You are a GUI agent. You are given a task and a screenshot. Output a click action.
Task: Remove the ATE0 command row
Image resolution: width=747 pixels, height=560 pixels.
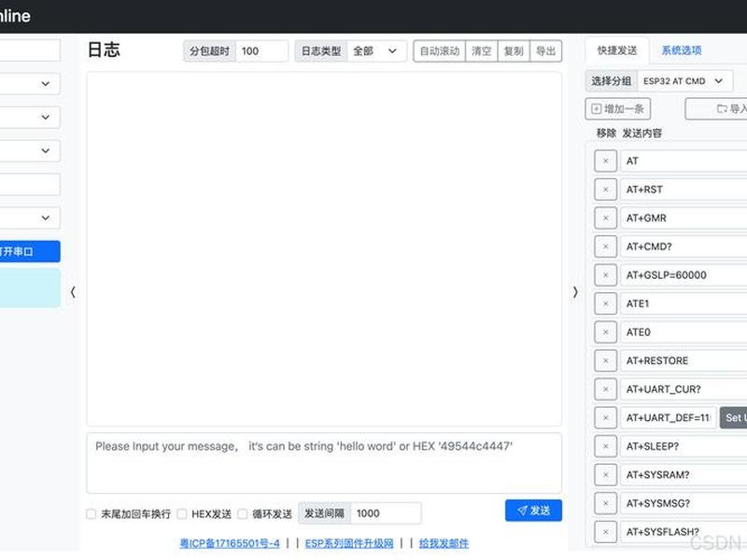pos(605,332)
